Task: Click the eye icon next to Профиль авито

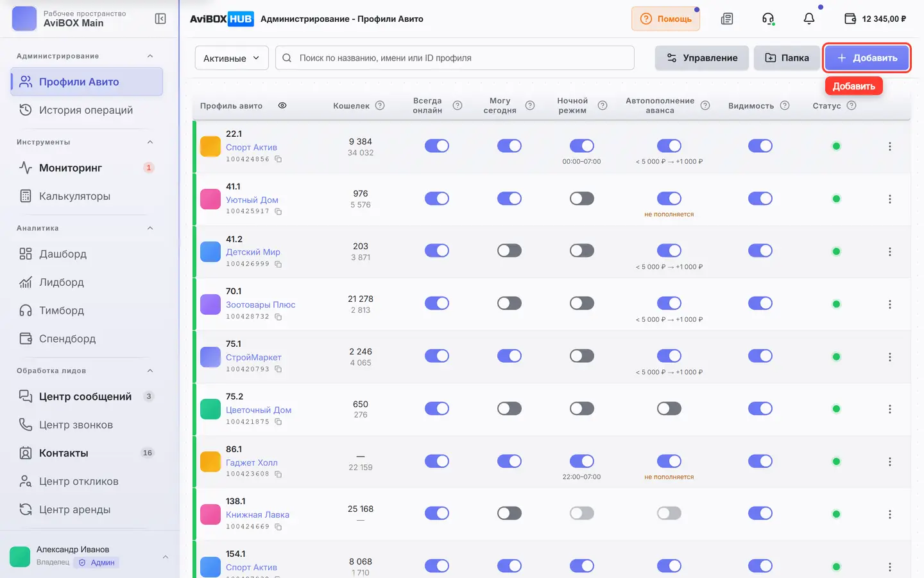Action: [282, 105]
